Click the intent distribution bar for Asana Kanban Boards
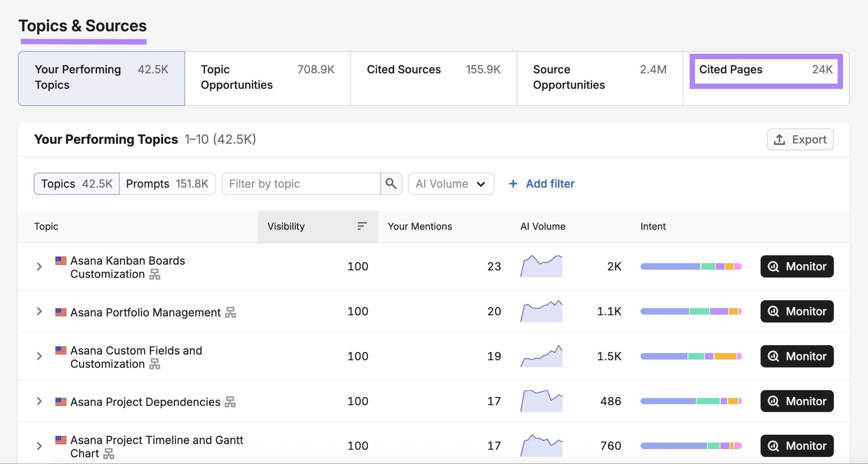This screenshot has height=464, width=868. pos(691,266)
